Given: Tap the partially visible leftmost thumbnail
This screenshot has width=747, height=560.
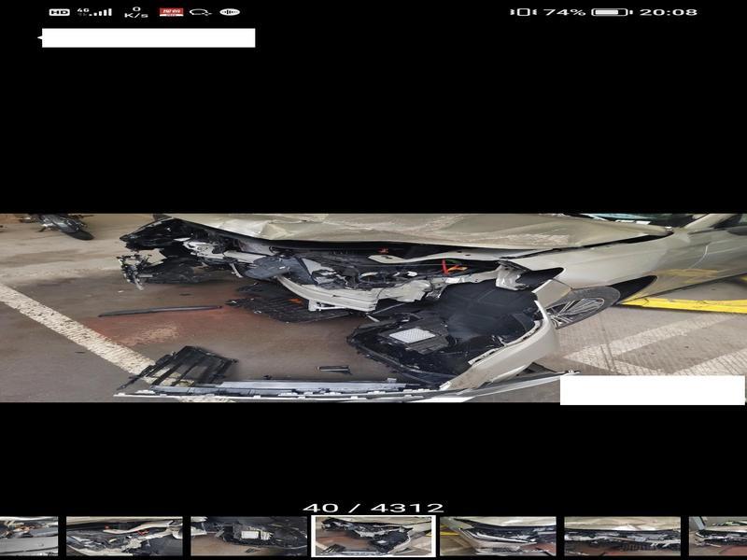Looking at the screenshot, I should 28,537.
